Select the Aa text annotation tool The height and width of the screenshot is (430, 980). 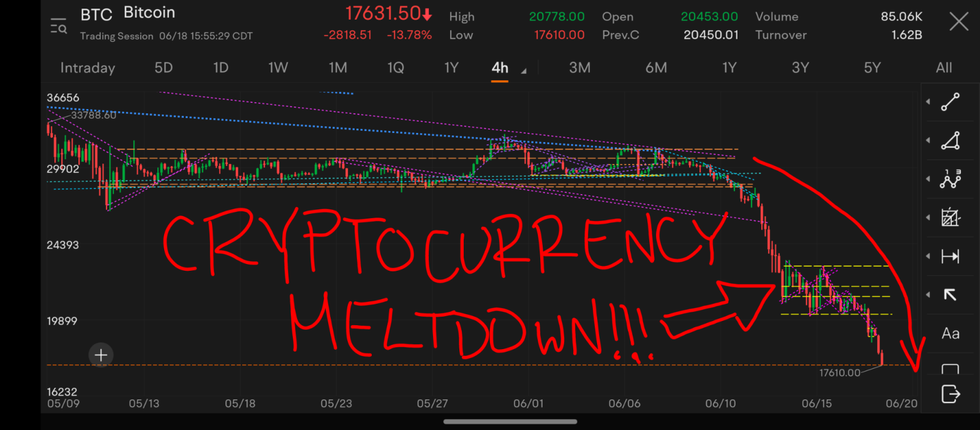[x=950, y=333]
